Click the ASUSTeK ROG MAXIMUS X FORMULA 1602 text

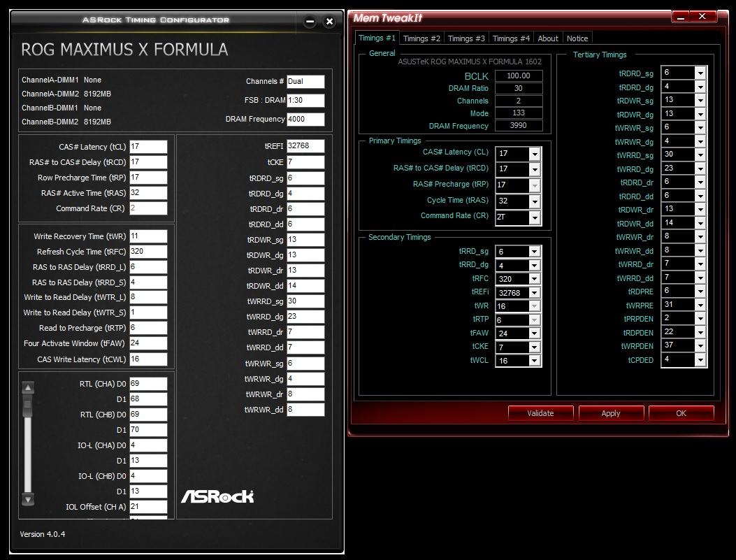point(470,62)
